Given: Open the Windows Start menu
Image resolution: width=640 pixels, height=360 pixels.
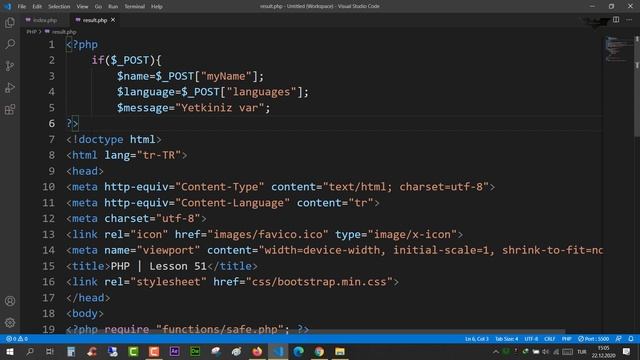Looking at the screenshot, I should point(10,351).
